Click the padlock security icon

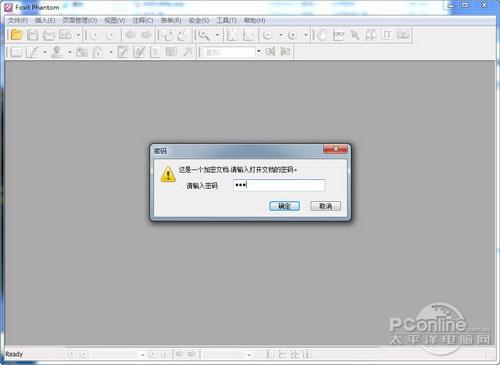[x=98, y=52]
